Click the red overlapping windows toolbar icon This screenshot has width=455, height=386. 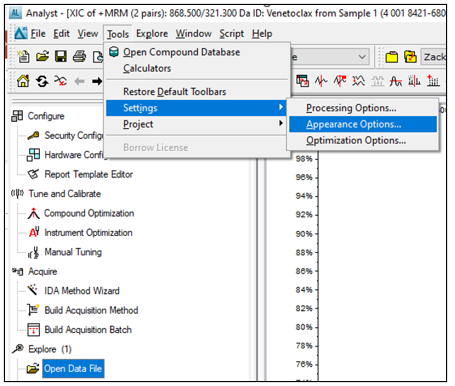(x=303, y=81)
